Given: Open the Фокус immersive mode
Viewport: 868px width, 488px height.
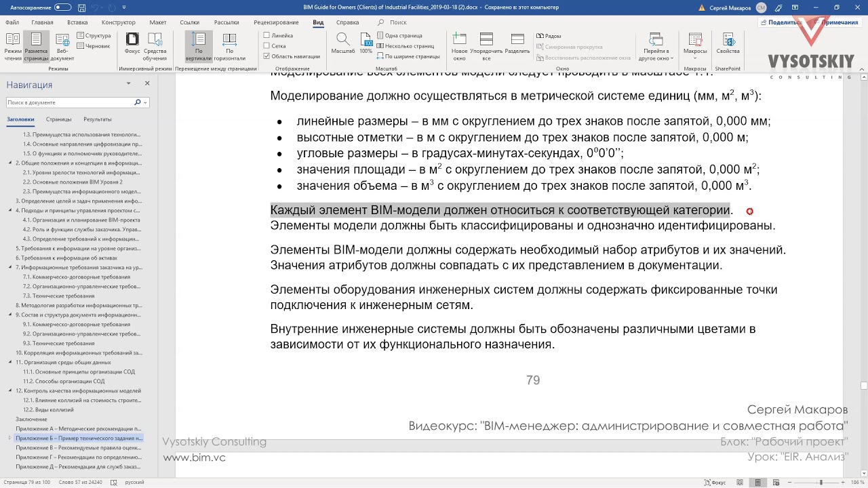Looking at the screenshot, I should point(132,47).
